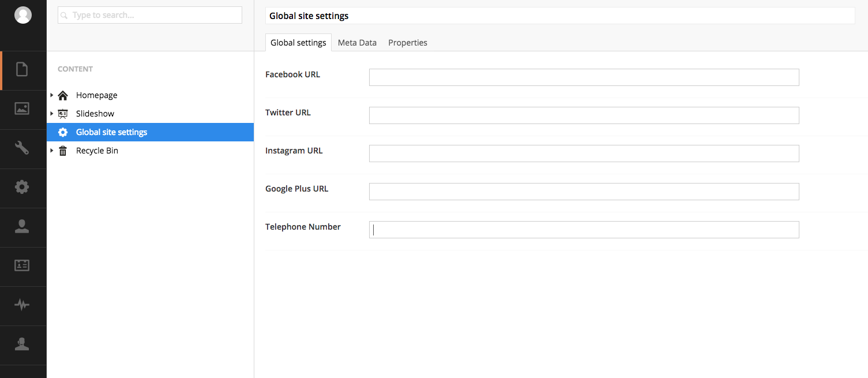Image resolution: width=868 pixels, height=378 pixels.
Task: Click the search magnifier icon
Action: 64,16
